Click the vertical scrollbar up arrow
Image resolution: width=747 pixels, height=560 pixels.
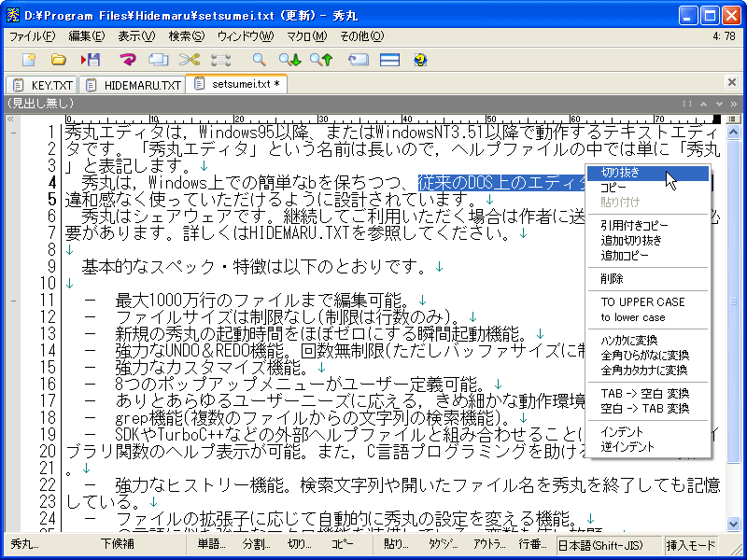coord(733,132)
